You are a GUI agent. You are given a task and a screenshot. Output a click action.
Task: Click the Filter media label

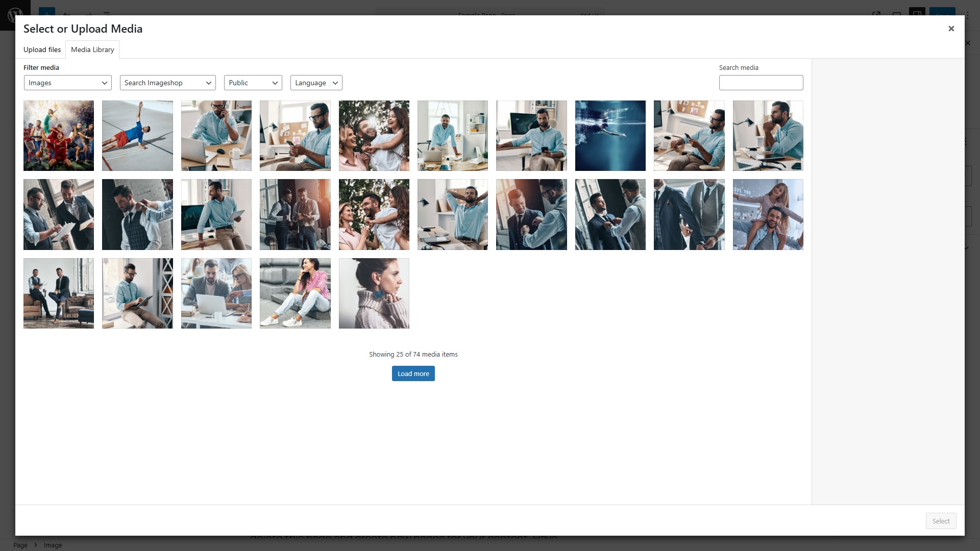tap(41, 67)
